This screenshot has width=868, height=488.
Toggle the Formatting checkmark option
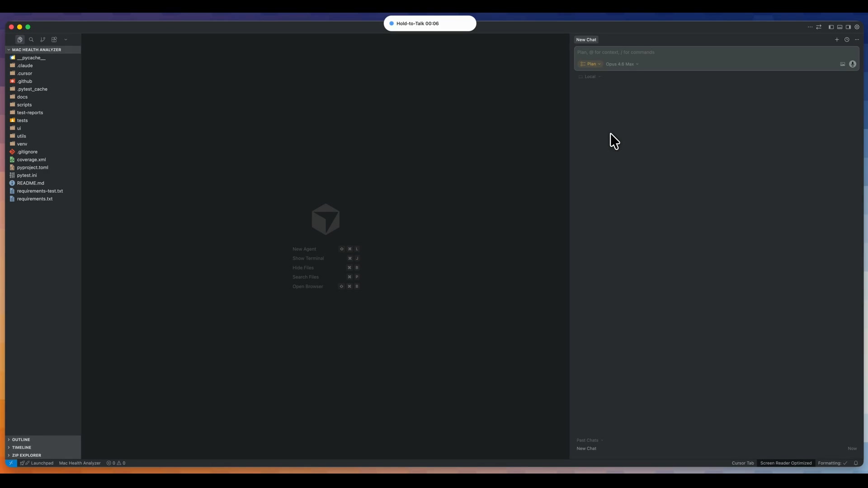pyautogui.click(x=833, y=463)
